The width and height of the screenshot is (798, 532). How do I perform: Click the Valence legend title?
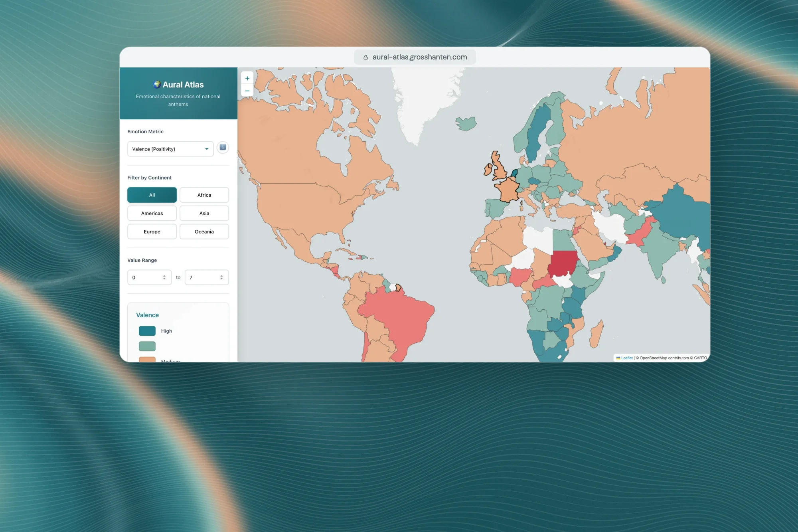[x=147, y=315]
